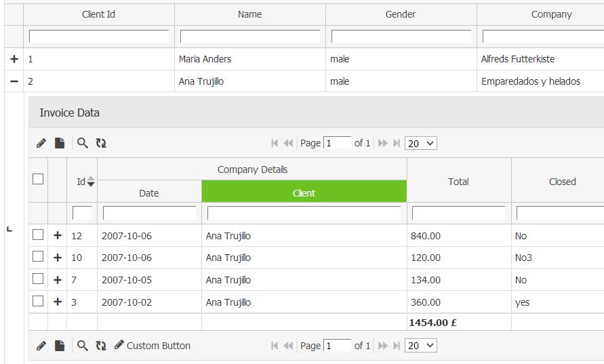Click the Custom Button in bottom toolbar
Image resolution: width=604 pixels, height=364 pixels.
[x=153, y=346]
